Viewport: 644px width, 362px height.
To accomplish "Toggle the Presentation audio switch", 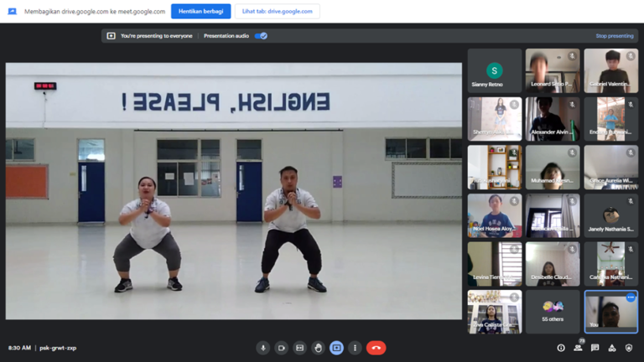I will coord(261,36).
